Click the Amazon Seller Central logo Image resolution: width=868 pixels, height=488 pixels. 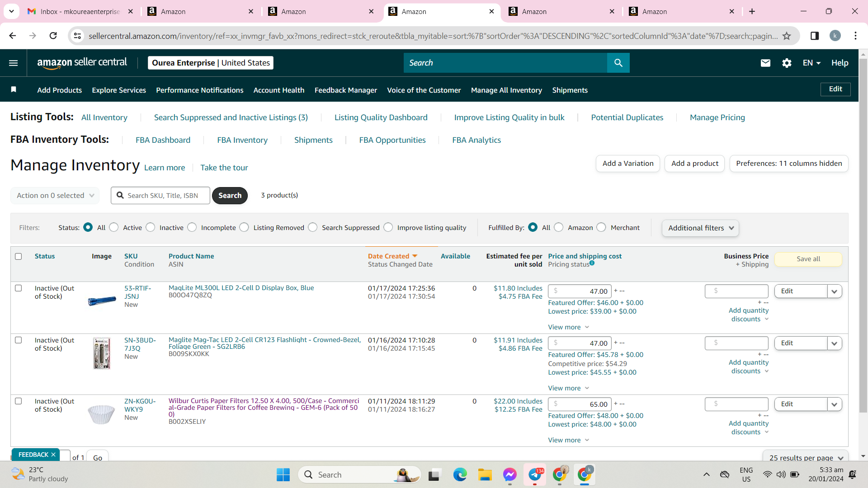(82, 63)
